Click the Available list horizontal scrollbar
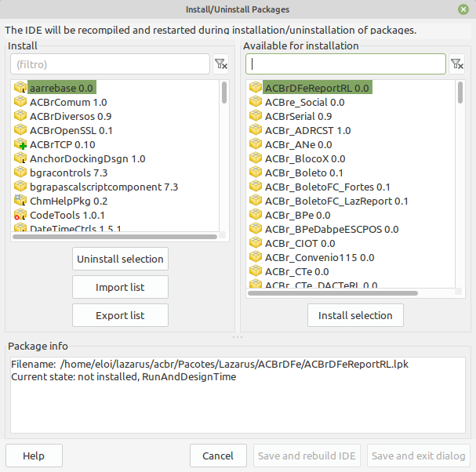The image size is (476, 472). coord(332,293)
